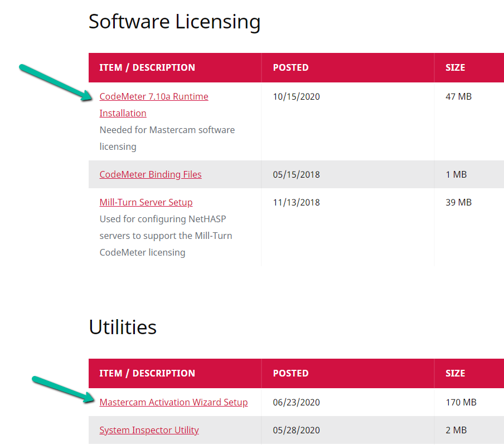Viewport: 504px width, 445px height.
Task: Select the 06/23/2020 posted date
Action: (x=297, y=402)
